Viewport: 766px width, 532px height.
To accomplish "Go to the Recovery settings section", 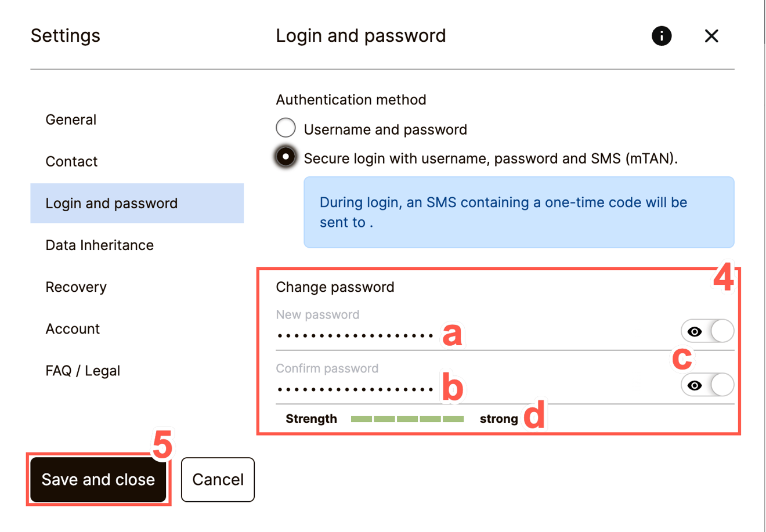I will (75, 287).
